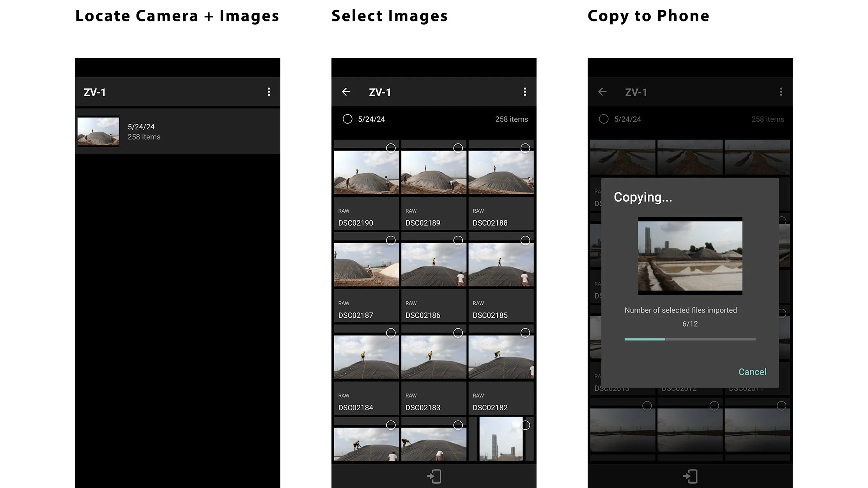
Task: Select the DSC02190 thumbnail checkbox
Action: click(x=391, y=149)
